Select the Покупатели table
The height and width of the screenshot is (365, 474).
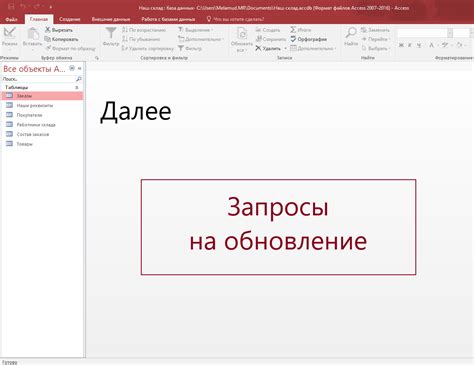tap(42, 115)
